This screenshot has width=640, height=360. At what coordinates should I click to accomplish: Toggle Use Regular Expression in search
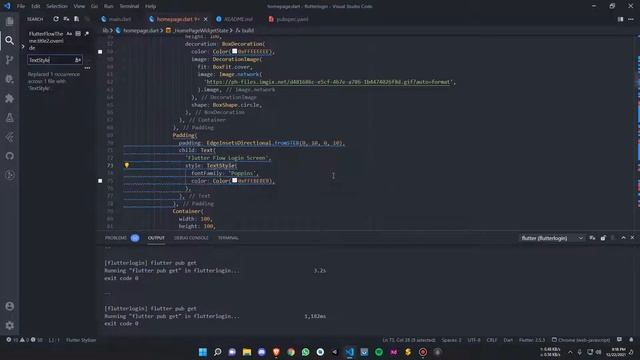87,34
